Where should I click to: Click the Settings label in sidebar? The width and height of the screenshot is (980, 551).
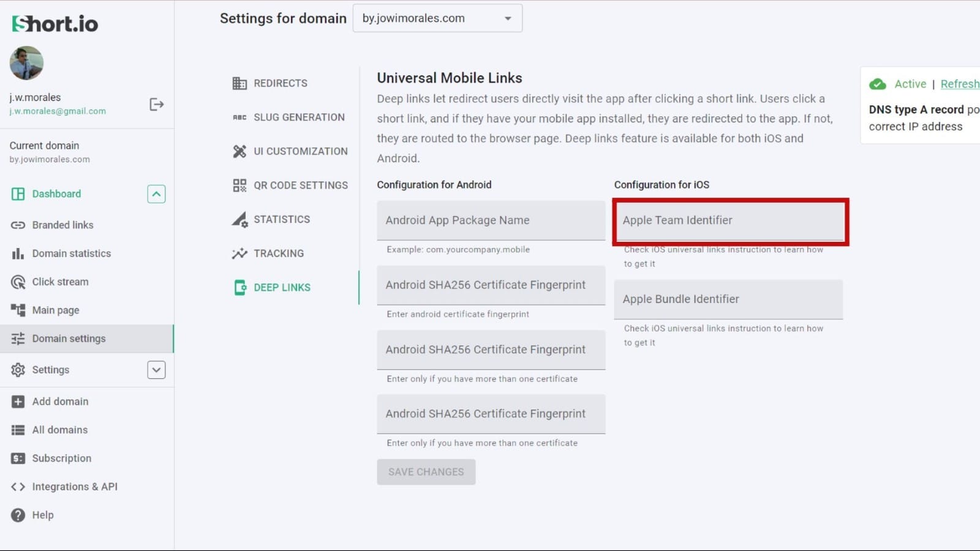(x=51, y=370)
